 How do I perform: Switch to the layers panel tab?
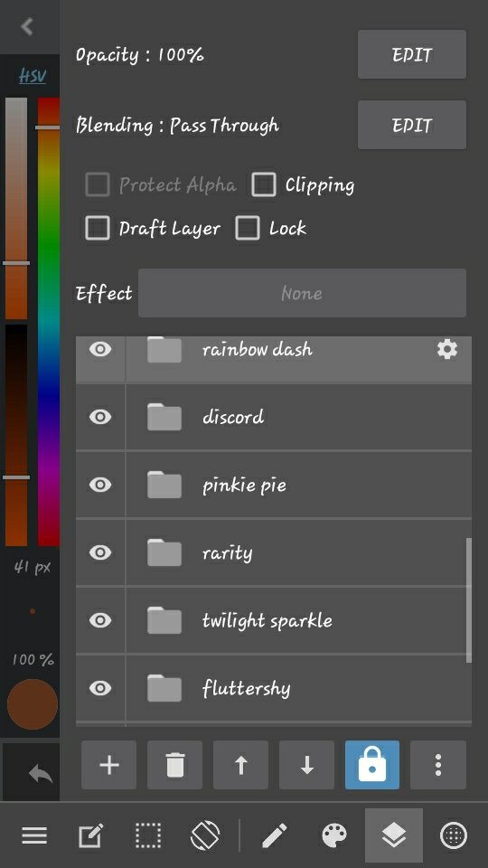pos(394,835)
